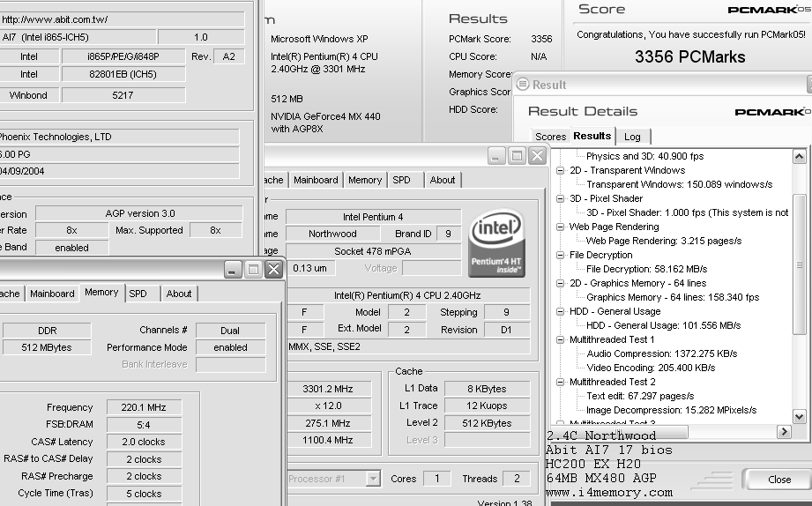Open Memory tab in the CPU window
The width and height of the screenshot is (812, 506).
pyautogui.click(x=365, y=180)
